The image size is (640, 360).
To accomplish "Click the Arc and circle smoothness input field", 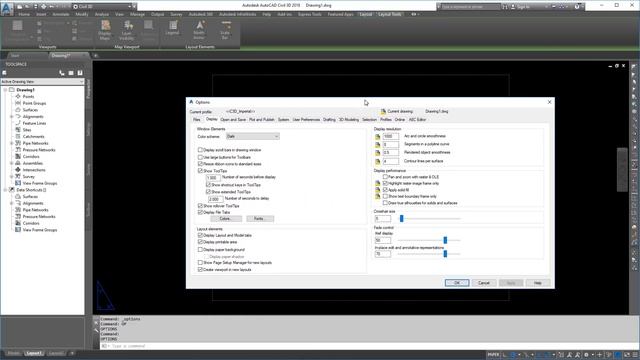I will [x=391, y=136].
